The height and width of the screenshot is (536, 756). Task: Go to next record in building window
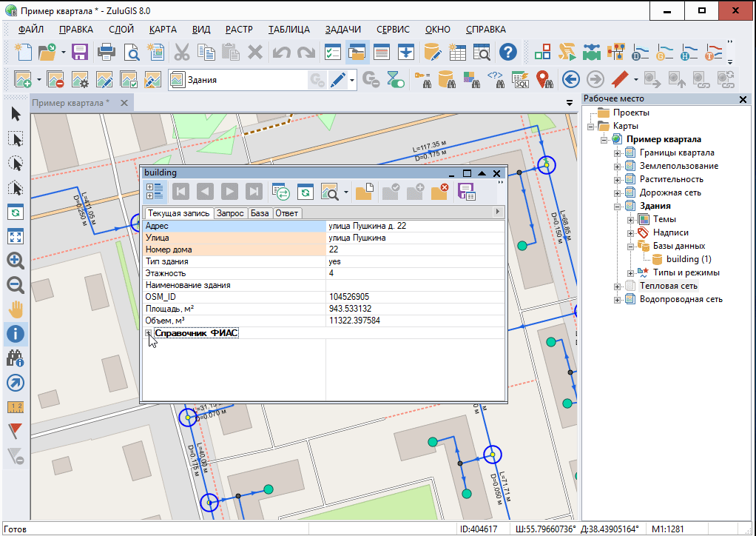point(229,192)
